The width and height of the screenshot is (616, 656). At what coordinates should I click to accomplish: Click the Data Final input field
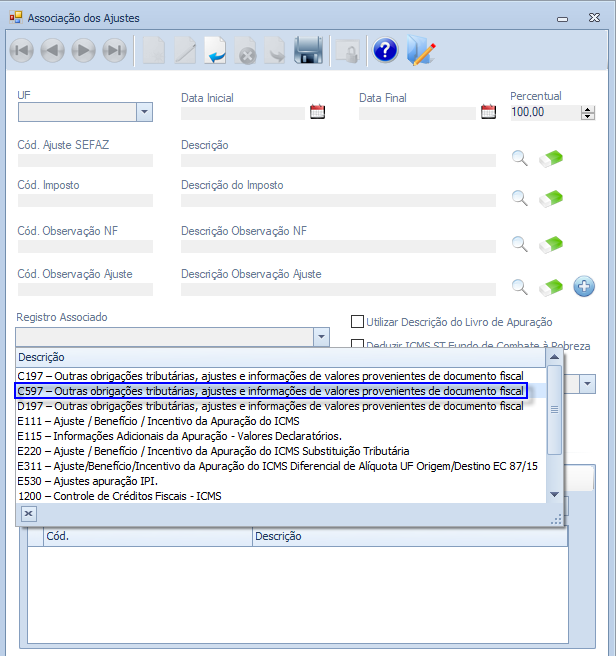point(417,113)
